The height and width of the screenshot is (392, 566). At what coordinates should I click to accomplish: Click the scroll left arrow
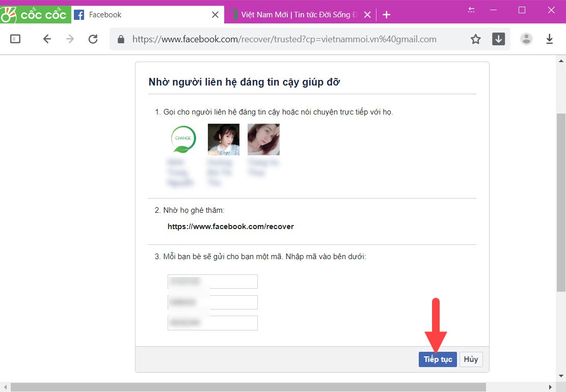point(5,387)
